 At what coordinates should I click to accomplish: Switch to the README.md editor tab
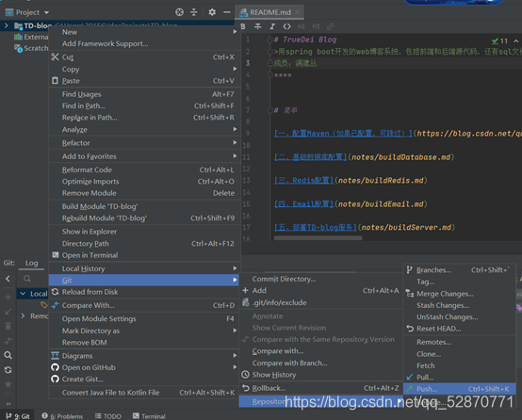269,12
